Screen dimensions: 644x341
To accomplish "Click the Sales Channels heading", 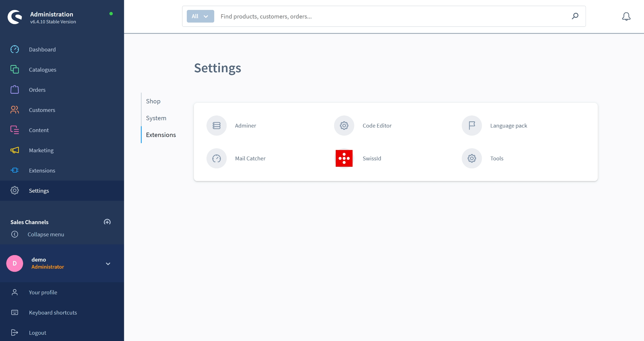I will [x=30, y=222].
